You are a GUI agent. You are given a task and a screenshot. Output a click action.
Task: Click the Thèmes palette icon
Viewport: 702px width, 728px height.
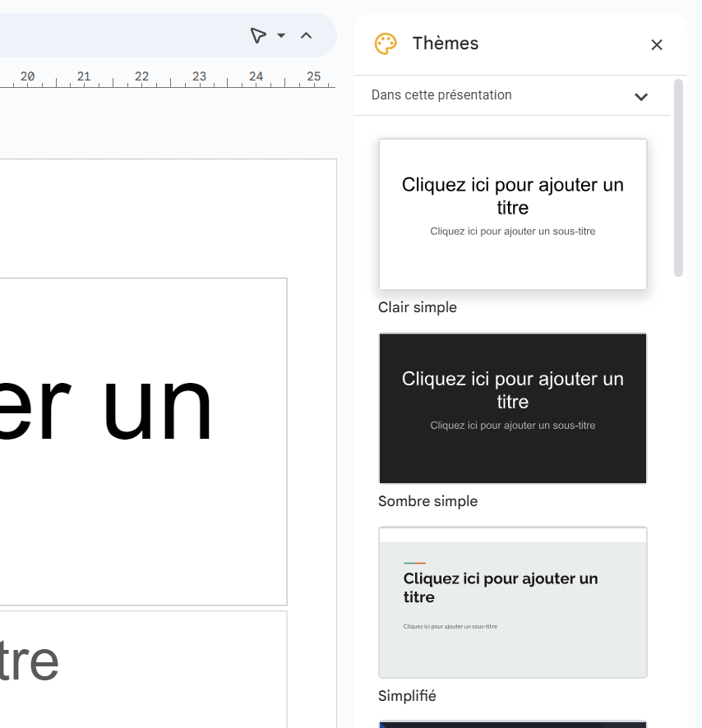point(386,44)
